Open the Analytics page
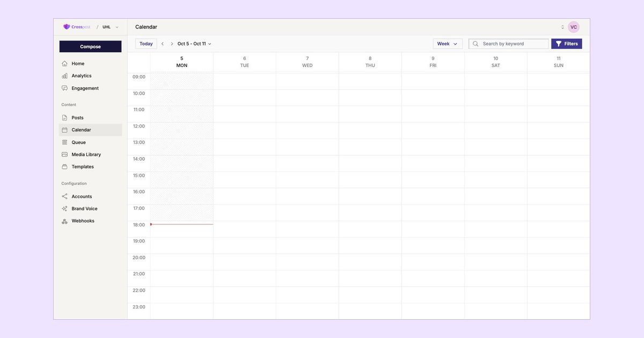This screenshot has width=644, height=338. (x=90, y=76)
